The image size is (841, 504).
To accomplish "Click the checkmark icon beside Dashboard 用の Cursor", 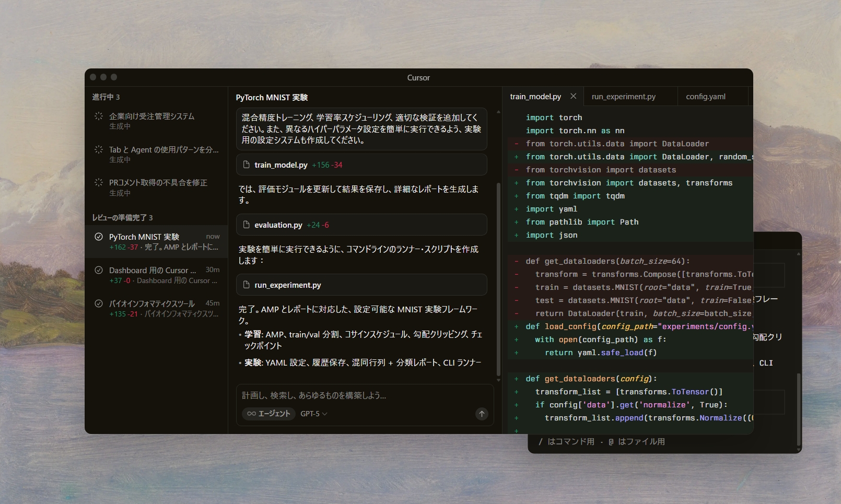I will [99, 270].
